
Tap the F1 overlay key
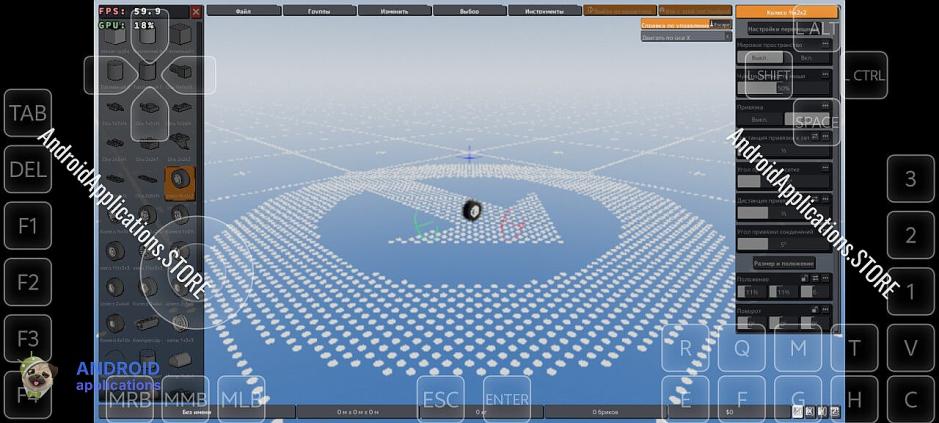click(x=28, y=226)
